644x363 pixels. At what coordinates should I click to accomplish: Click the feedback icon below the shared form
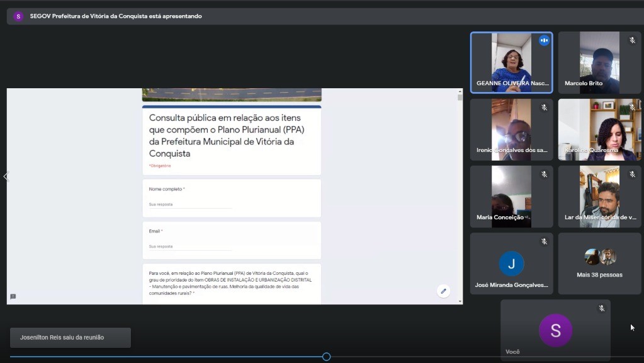point(13,296)
